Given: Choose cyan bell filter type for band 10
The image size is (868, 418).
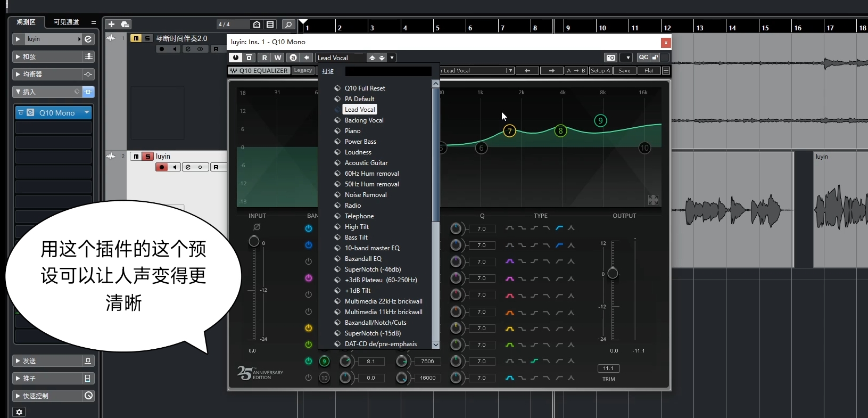Looking at the screenshot, I should (509, 378).
